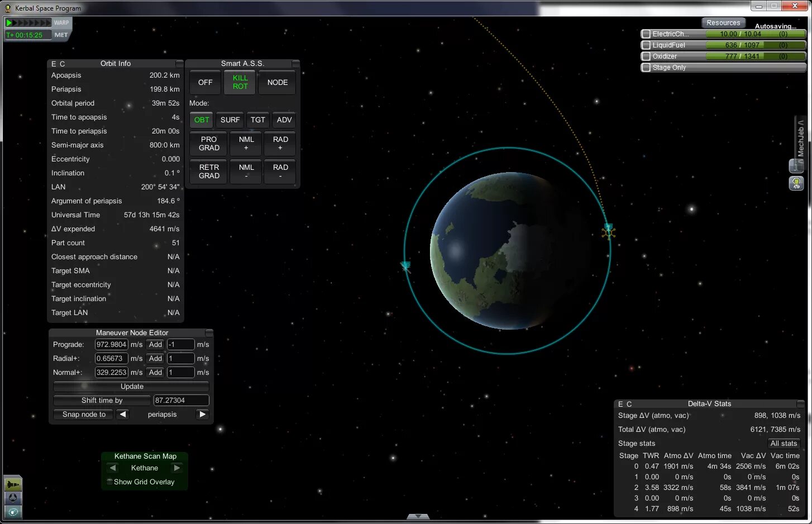
Task: Click the NML - button
Action: pos(246,172)
